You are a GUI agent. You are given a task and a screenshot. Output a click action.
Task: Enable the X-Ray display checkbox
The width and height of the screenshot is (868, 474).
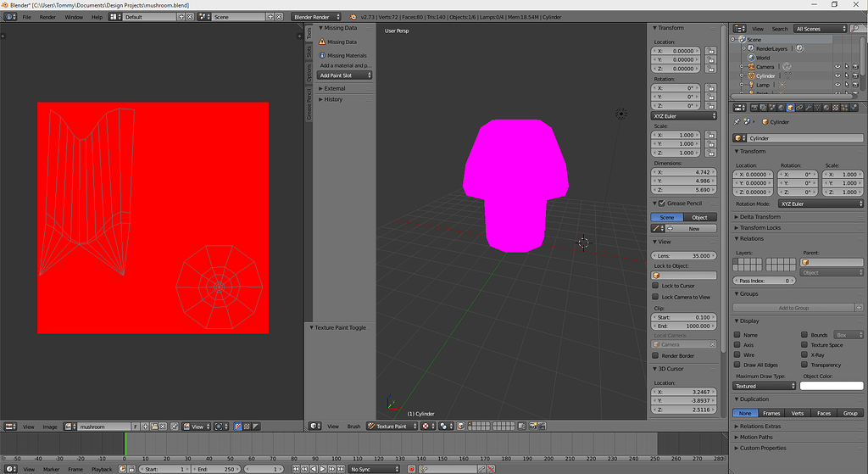804,354
